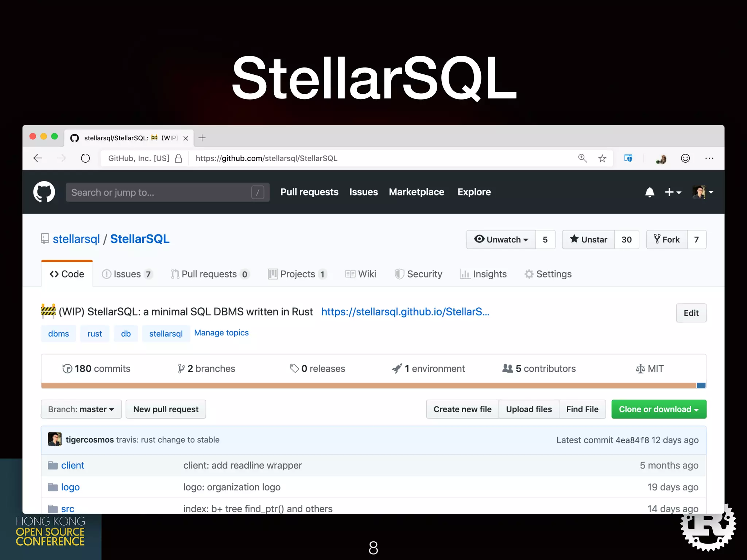The width and height of the screenshot is (747, 560).
Task: Click the stellarsql topic tag
Action: (166, 334)
